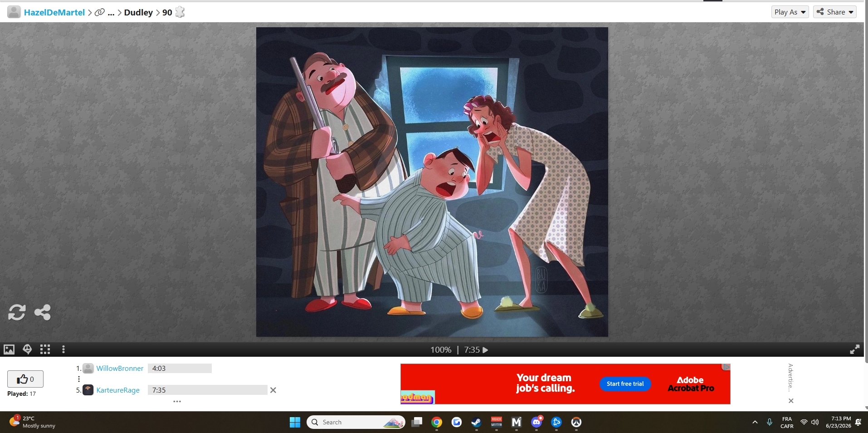
Task: Open the Dudley album breadcrumb
Action: tap(138, 12)
